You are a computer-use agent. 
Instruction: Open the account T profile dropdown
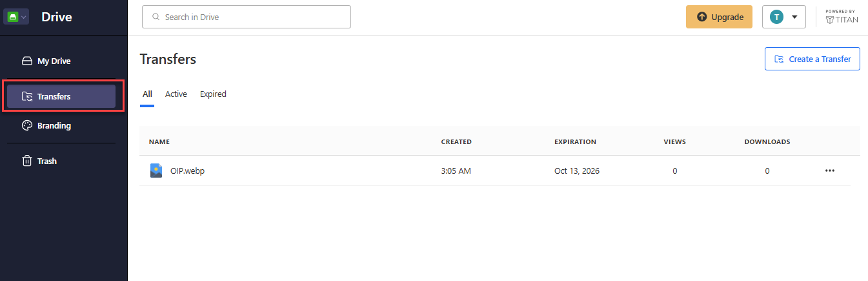(784, 17)
